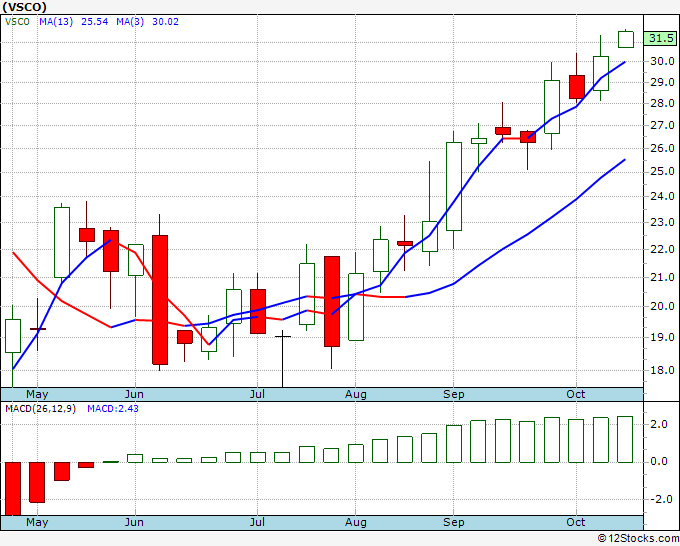This screenshot has width=680, height=546.
Task: Select the MA(13) value 25.54
Action: (95, 22)
